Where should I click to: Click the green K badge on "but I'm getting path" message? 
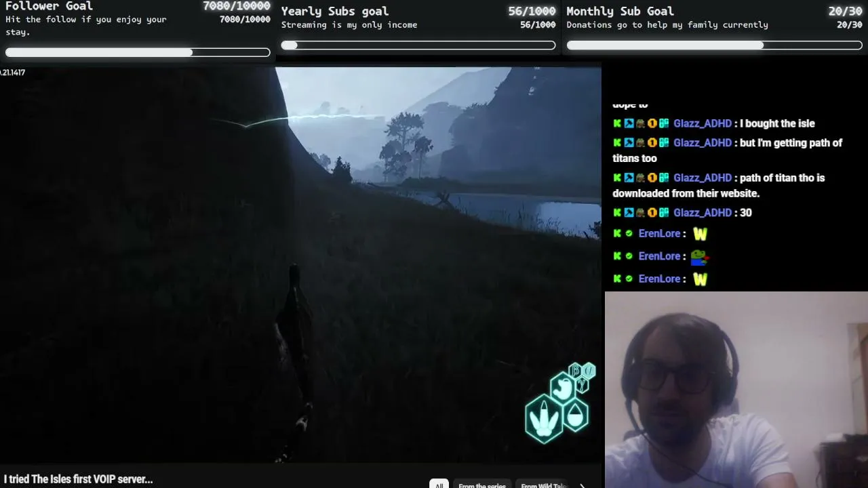point(617,142)
